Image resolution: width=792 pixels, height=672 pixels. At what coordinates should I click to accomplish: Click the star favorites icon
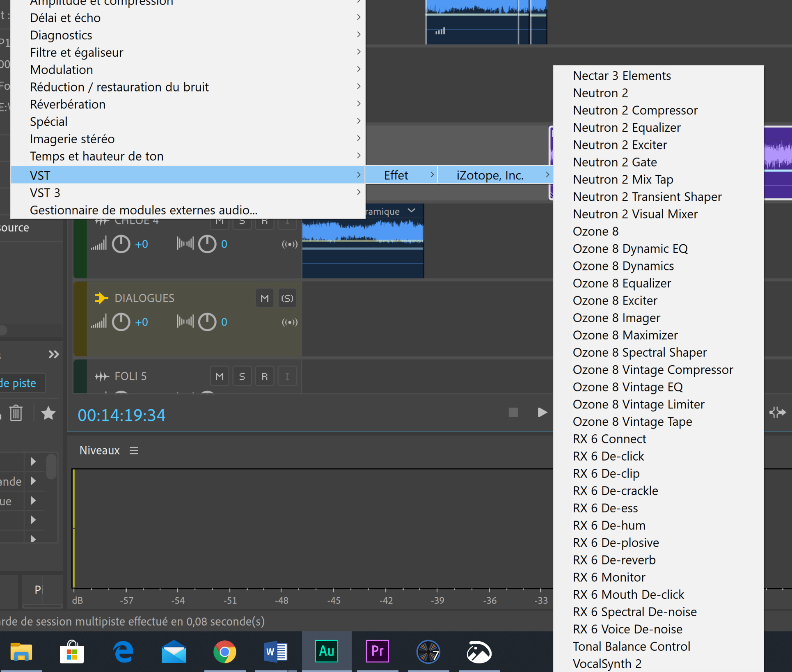tap(48, 413)
